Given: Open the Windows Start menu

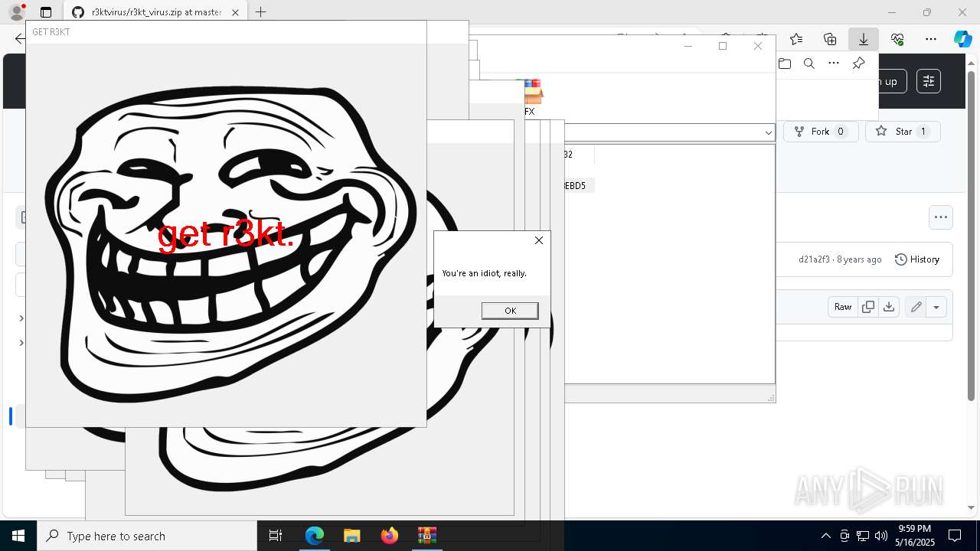Looking at the screenshot, I should click(x=18, y=536).
